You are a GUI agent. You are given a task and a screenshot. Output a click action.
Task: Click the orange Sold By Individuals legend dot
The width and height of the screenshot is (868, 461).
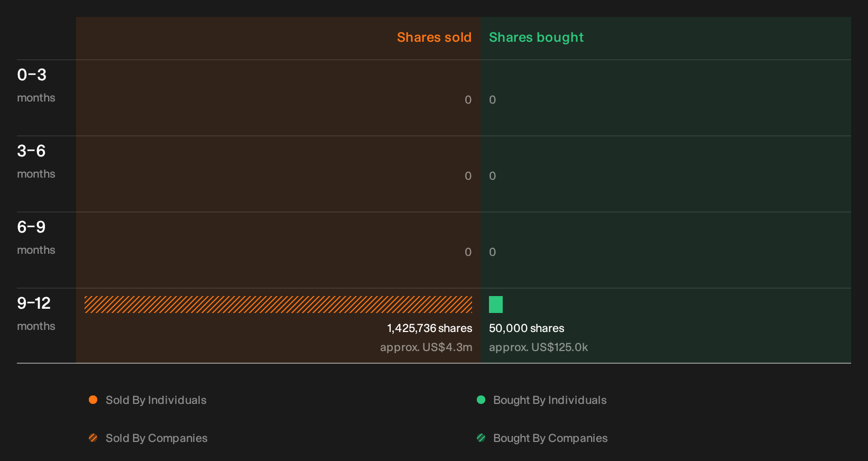coord(93,400)
